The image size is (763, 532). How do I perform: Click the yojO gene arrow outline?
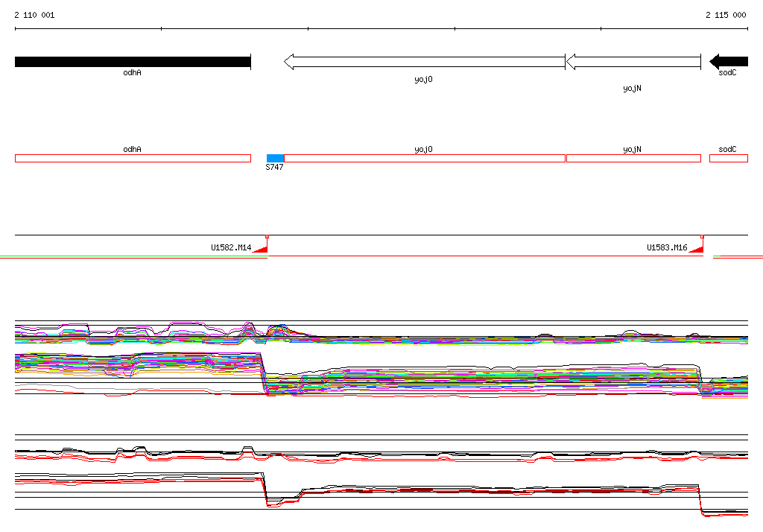pos(424,62)
